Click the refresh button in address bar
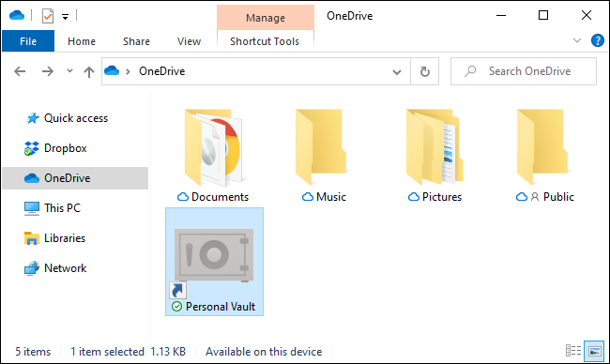The height and width of the screenshot is (364, 610). (x=425, y=71)
